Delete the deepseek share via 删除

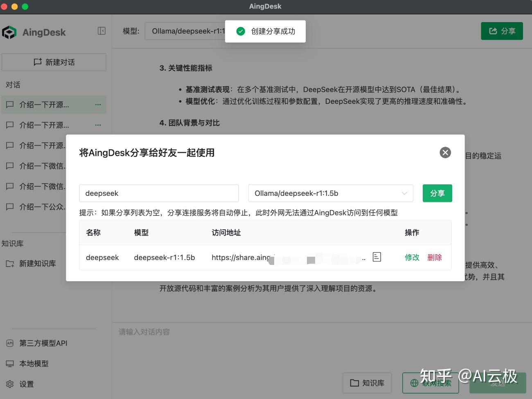coord(435,258)
